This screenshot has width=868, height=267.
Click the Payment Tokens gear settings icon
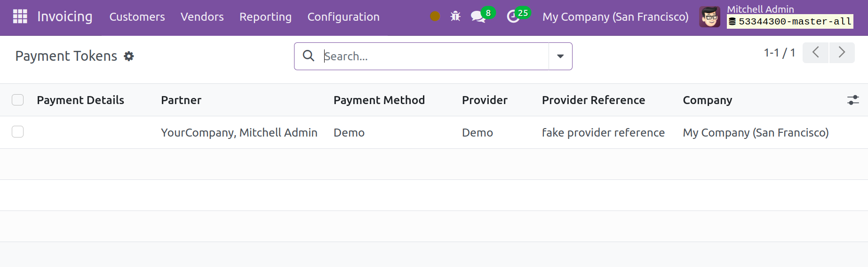coord(129,57)
